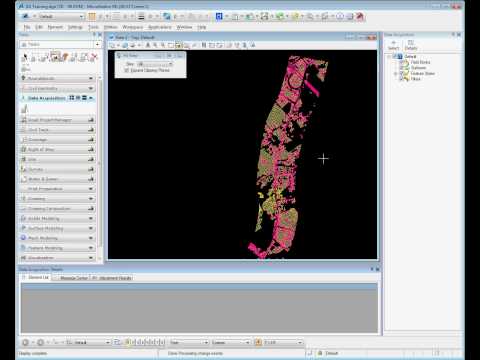Viewport: 480px width, 360px height.
Task: Click the blue Save icon in main toolbar
Action: (219, 16)
